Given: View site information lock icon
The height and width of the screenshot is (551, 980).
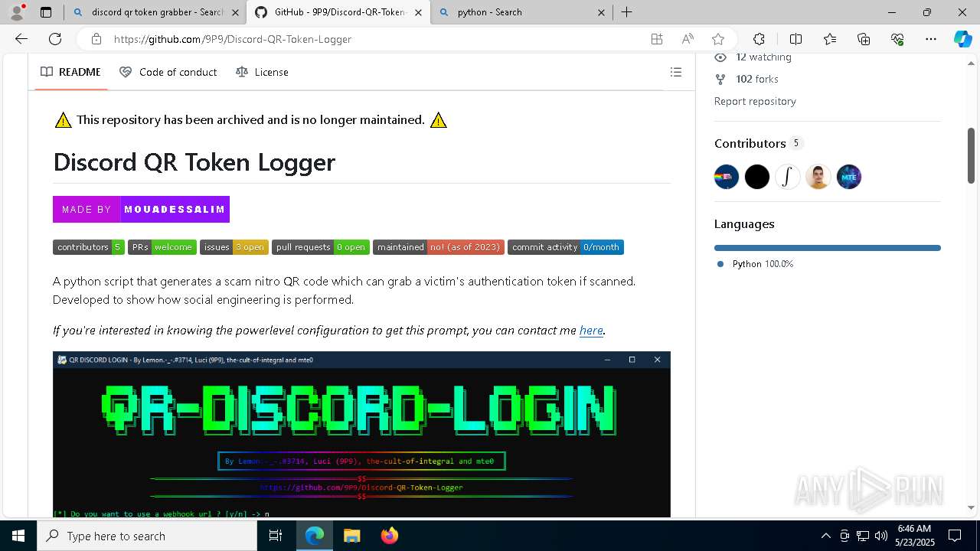Looking at the screenshot, I should click(96, 39).
